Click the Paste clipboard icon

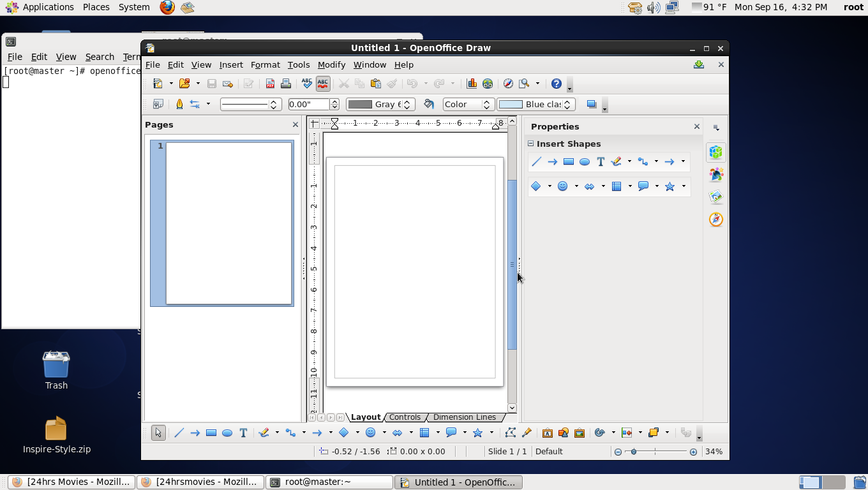376,84
